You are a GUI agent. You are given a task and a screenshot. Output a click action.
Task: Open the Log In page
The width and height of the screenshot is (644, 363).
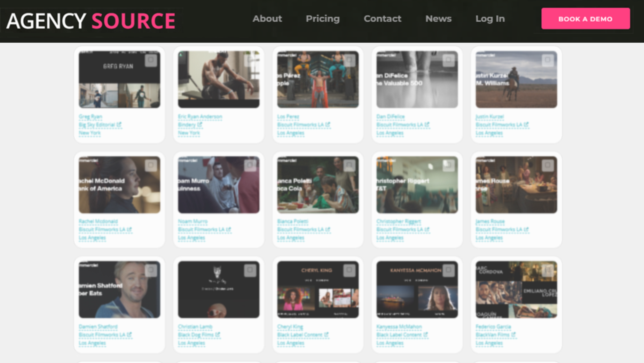click(x=490, y=19)
